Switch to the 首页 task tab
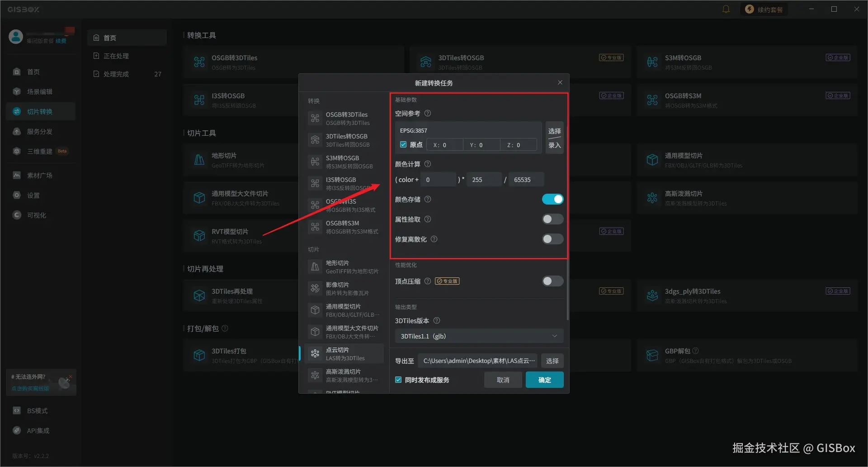Screen dimensions: 868x467 [x=127, y=38]
